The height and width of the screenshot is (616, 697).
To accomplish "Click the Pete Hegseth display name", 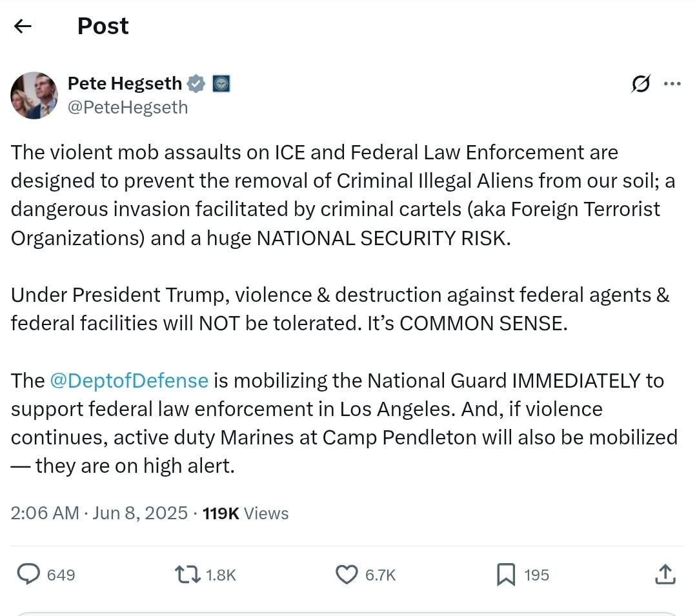I will [x=125, y=83].
